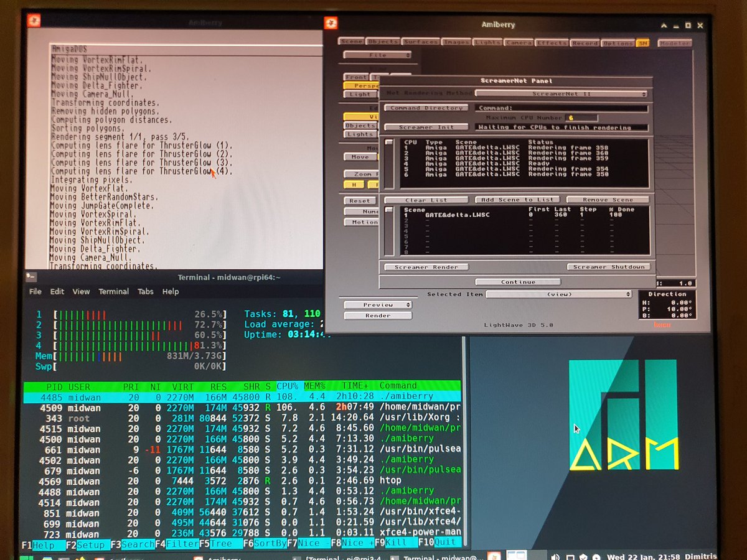Select the Front view button
The image size is (747, 560).
(357, 77)
